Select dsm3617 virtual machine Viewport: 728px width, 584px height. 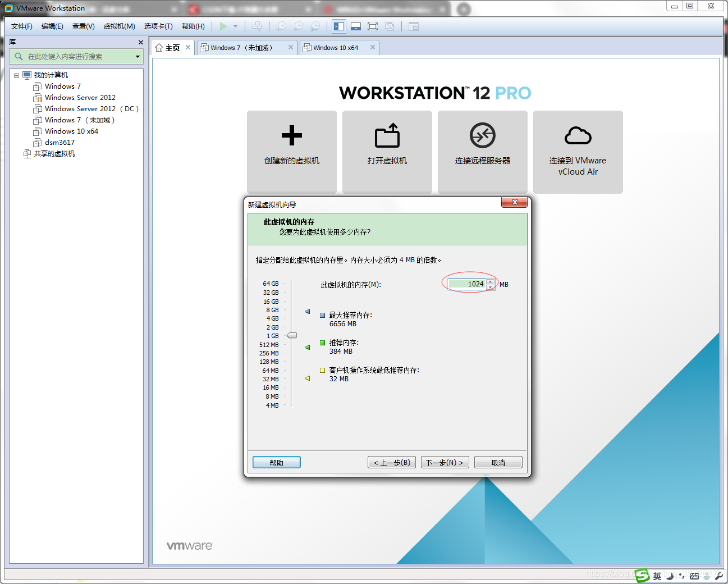click(x=59, y=143)
